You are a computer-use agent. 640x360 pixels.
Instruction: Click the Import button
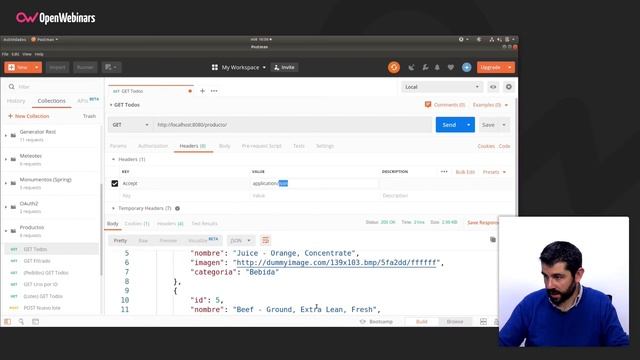[x=57, y=67]
